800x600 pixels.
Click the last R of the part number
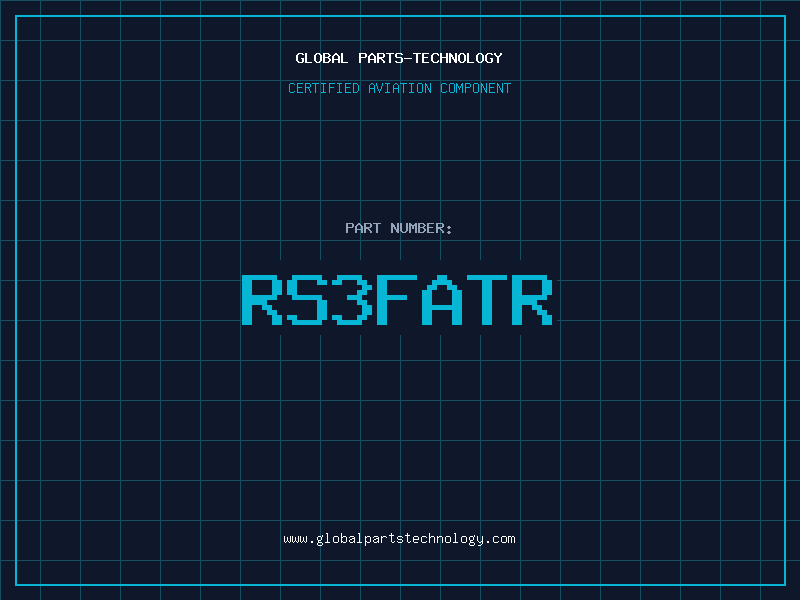click(532, 299)
